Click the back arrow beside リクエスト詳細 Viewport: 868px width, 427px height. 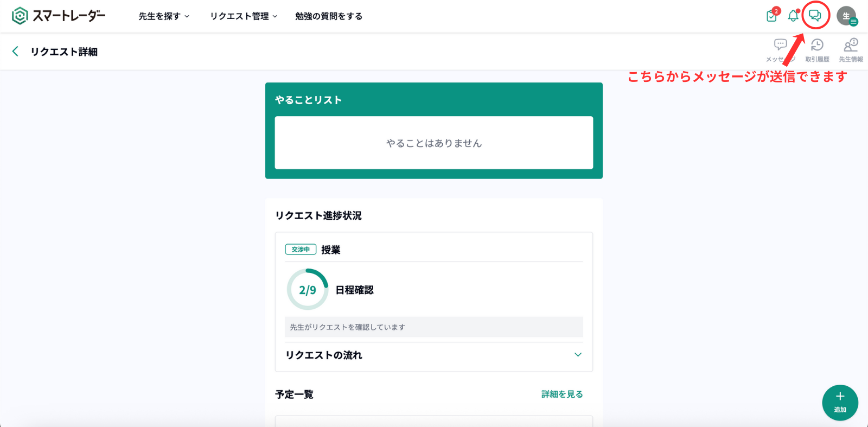pos(15,52)
